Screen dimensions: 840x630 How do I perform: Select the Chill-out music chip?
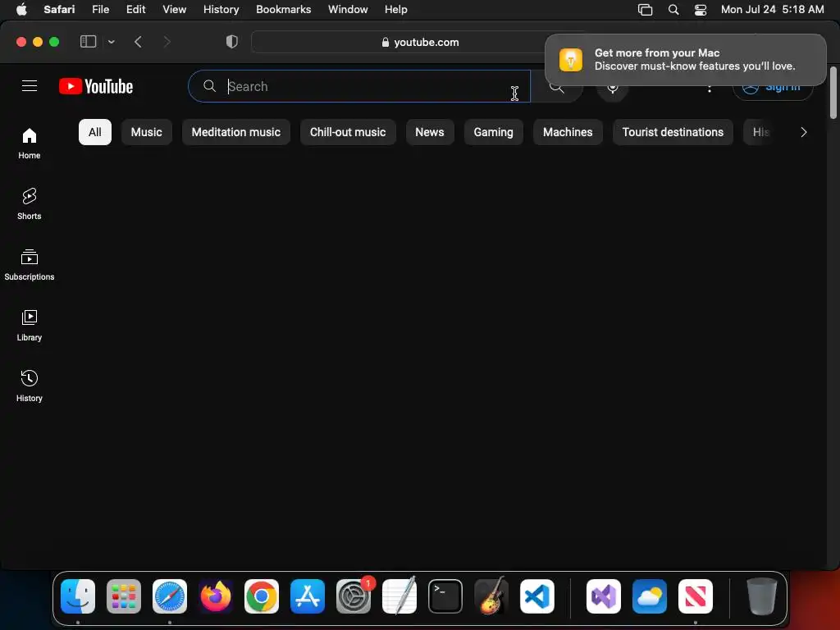pos(348,132)
